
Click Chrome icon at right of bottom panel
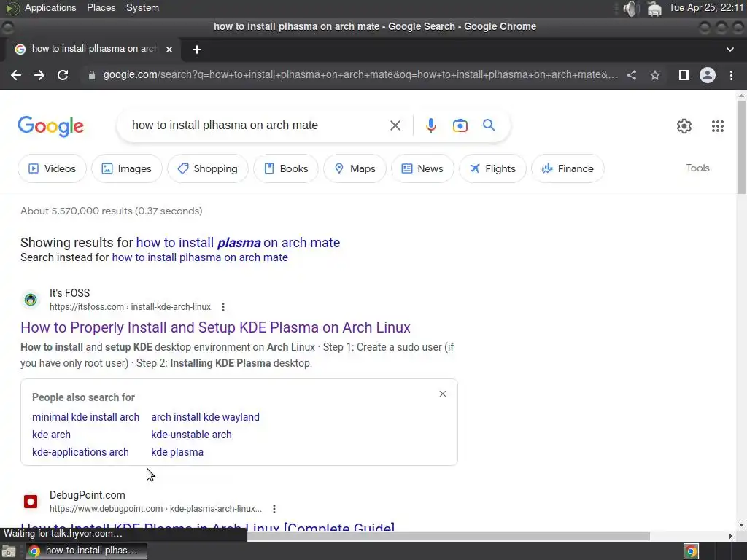pyautogui.click(x=691, y=551)
